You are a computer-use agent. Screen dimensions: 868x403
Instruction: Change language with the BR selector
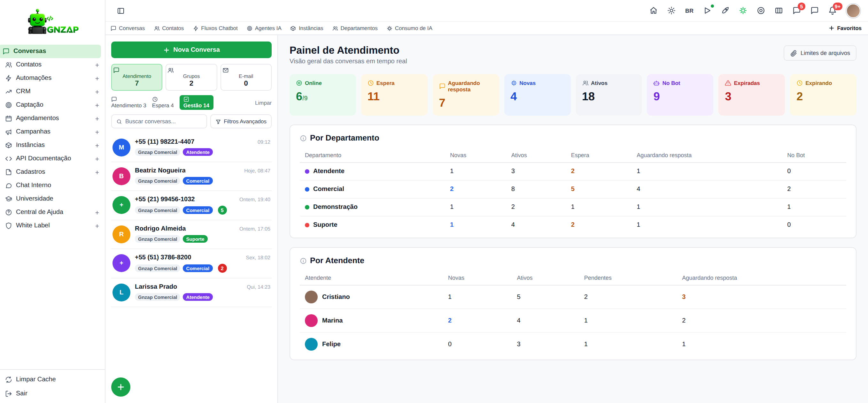(689, 11)
